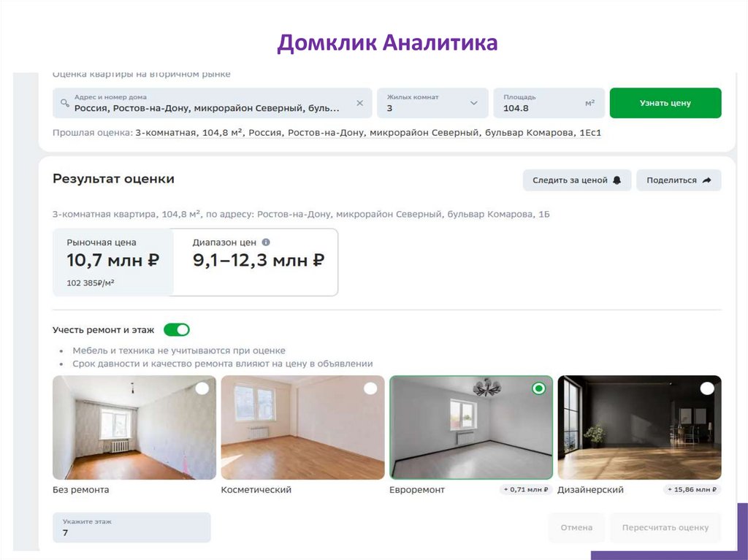Click the Отмена button
The image size is (748, 560).
tap(576, 528)
